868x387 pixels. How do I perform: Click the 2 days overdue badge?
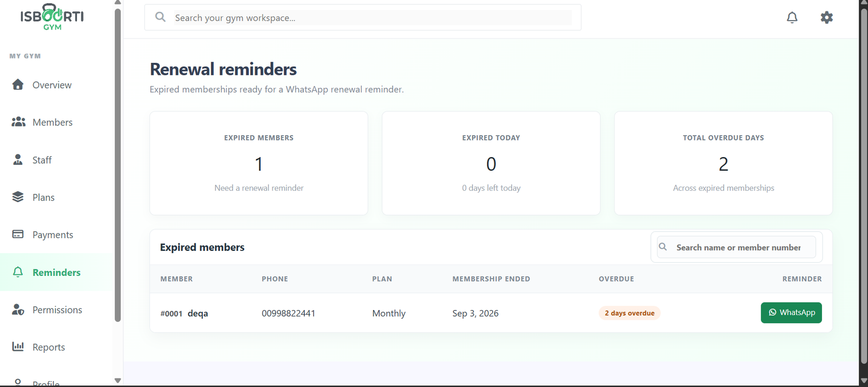pos(629,313)
